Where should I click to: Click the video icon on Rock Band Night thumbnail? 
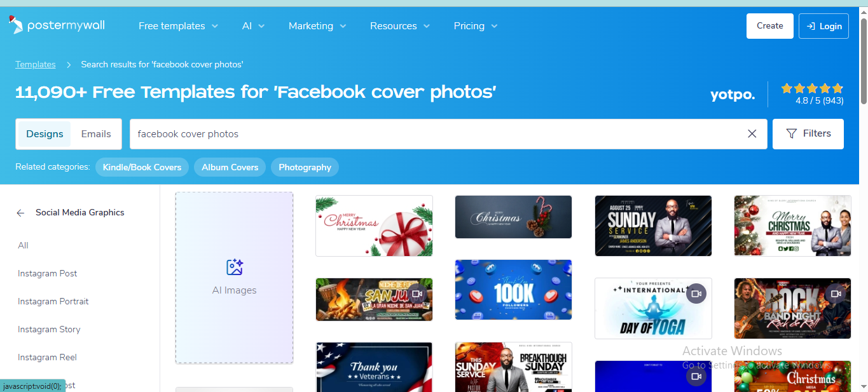point(836,294)
